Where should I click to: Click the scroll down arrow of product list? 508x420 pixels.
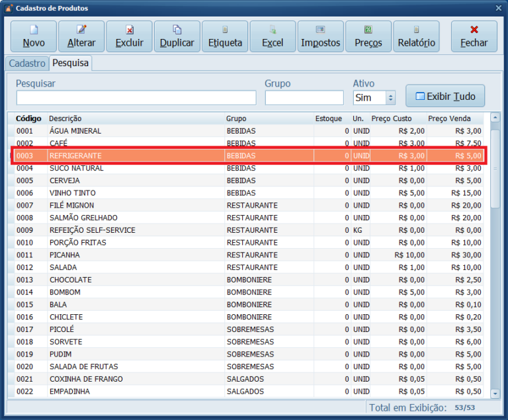(x=495, y=393)
